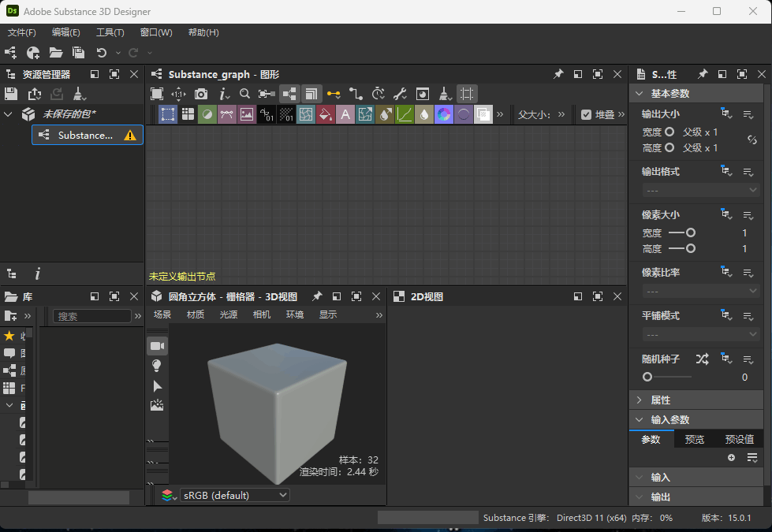Click the clean broom icon in resource manager
772x532 pixels.
click(x=79, y=94)
